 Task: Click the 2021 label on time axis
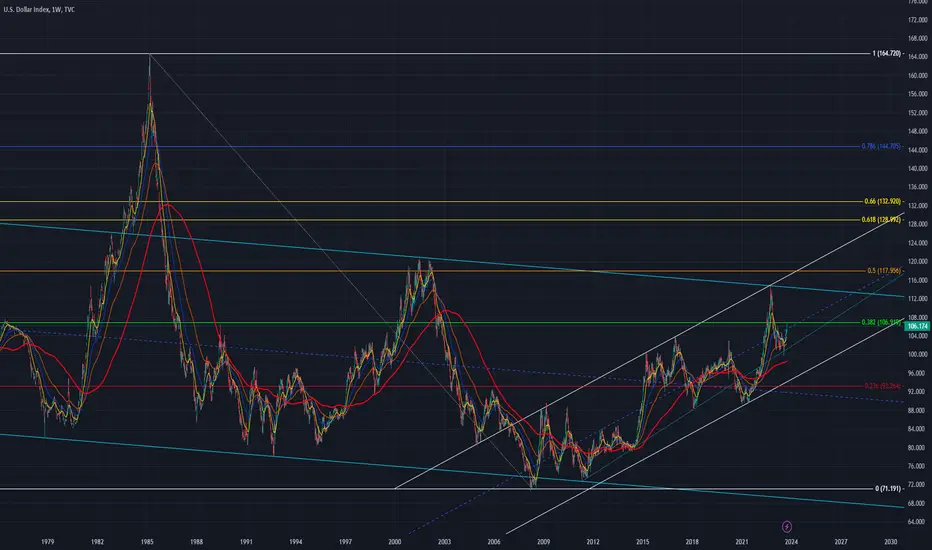pos(742,542)
